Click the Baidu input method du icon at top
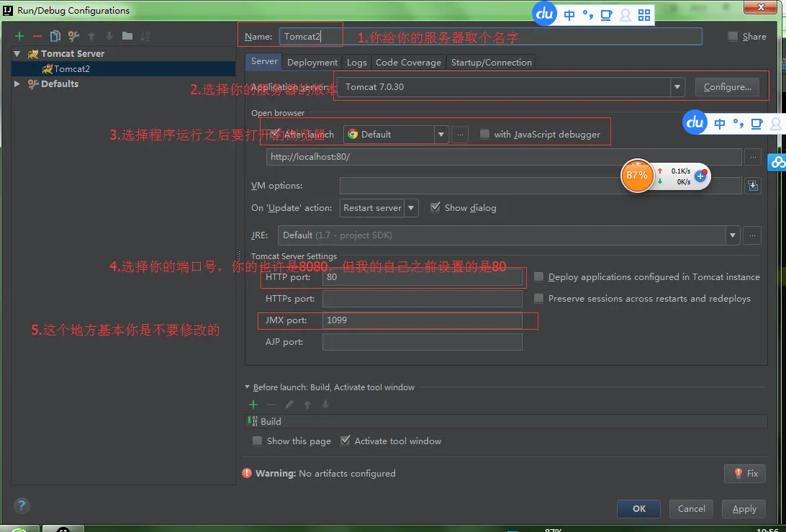Screen dimensions: 786x532 [544, 14]
